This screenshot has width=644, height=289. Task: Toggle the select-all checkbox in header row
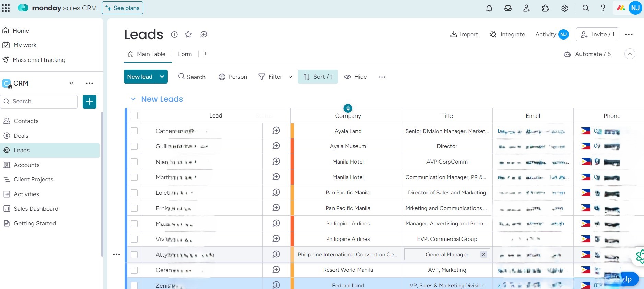click(x=134, y=115)
